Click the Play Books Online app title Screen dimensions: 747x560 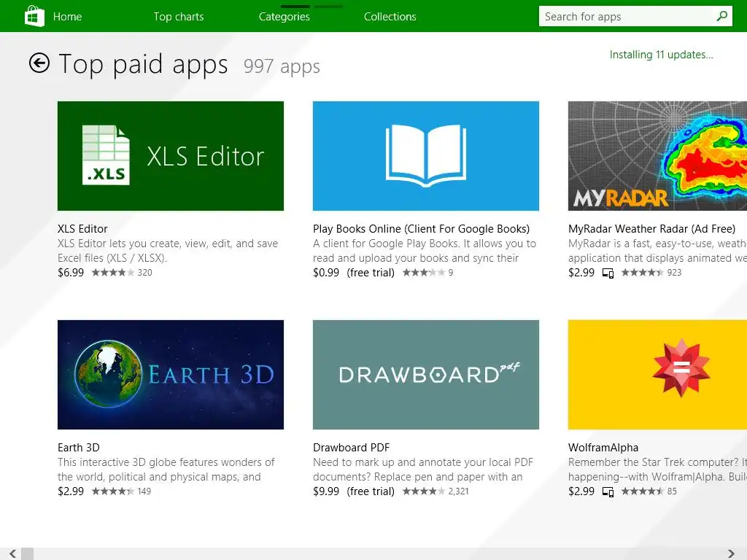tap(421, 228)
